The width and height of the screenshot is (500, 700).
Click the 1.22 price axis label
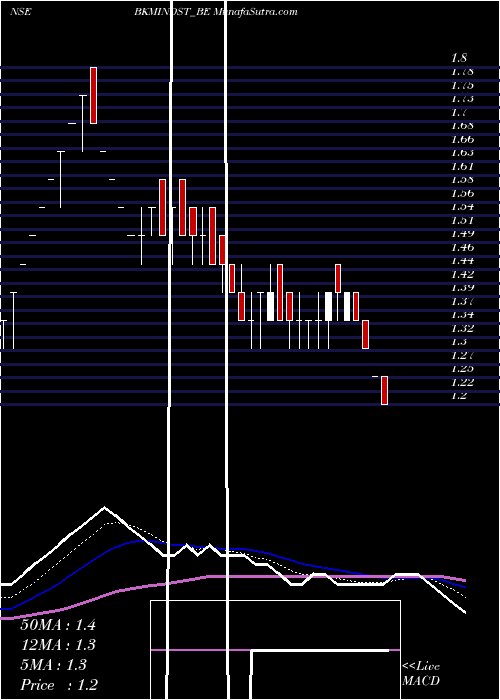[462, 382]
